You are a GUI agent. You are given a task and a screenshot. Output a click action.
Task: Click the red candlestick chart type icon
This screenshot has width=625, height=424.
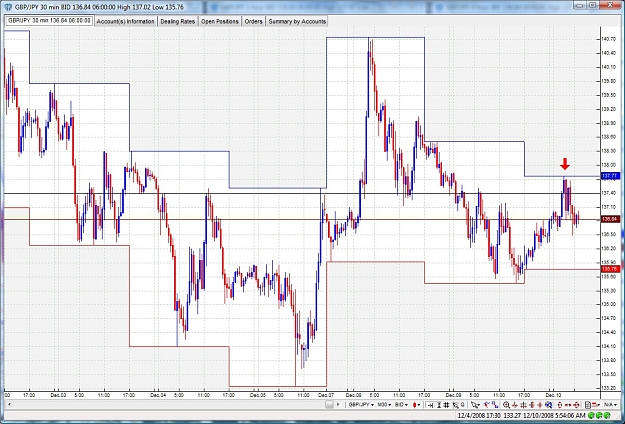pyautogui.click(x=415, y=405)
